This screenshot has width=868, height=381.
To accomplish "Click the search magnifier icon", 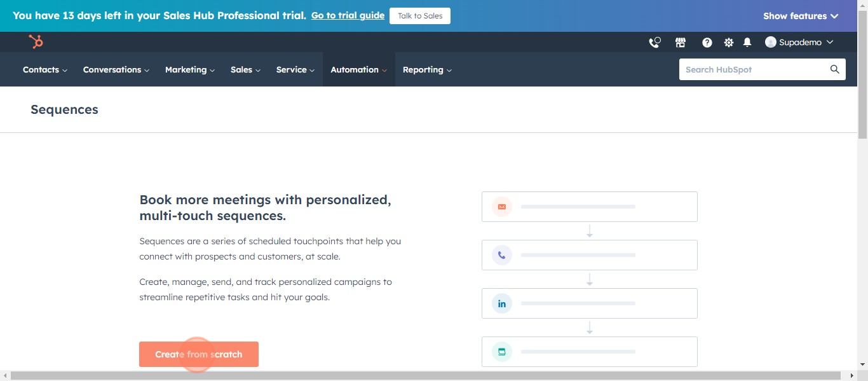I will pos(835,69).
